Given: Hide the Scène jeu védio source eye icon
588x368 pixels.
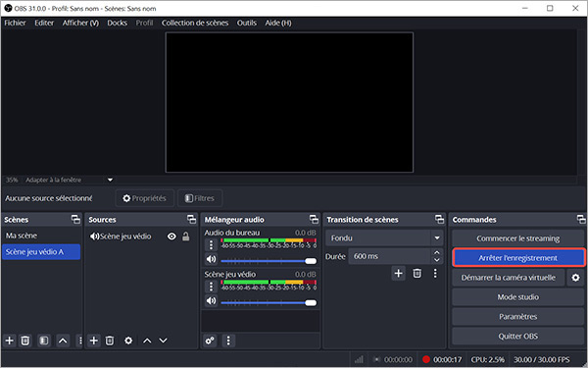Looking at the screenshot, I should pos(171,237).
